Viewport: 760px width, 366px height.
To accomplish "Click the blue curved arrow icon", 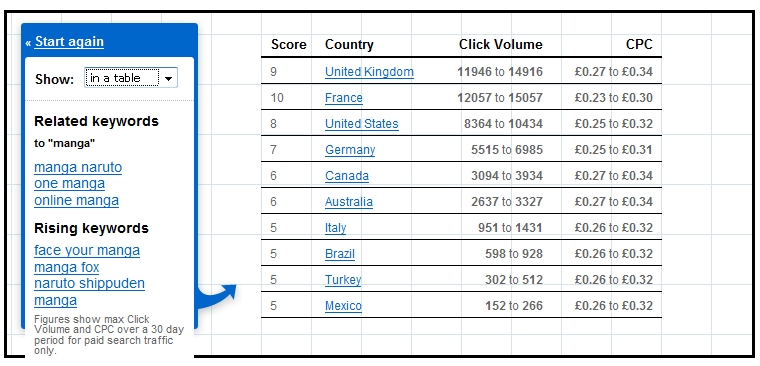I will tap(217, 297).
